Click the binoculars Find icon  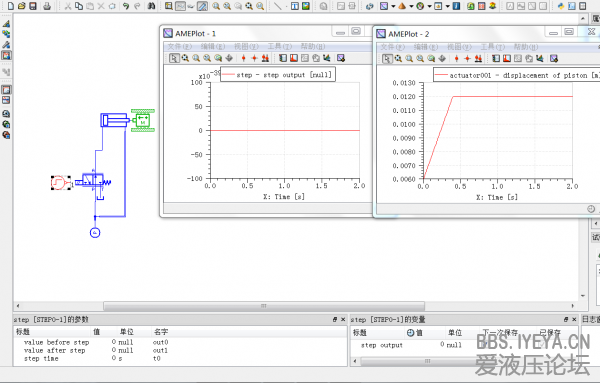coord(152,6)
